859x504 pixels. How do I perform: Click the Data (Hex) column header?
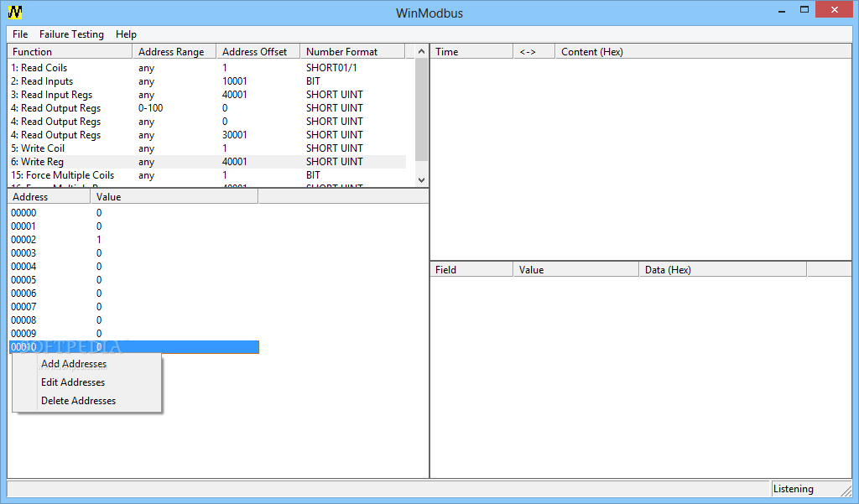pos(722,269)
